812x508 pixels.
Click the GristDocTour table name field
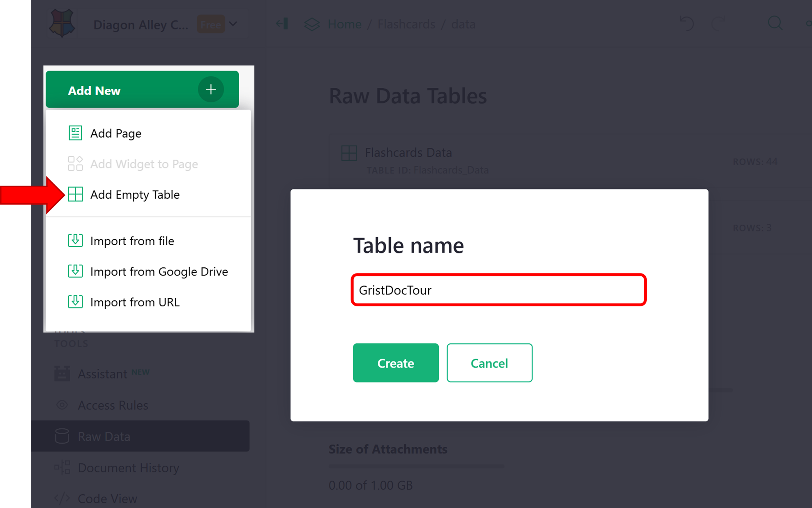pyautogui.click(x=498, y=290)
